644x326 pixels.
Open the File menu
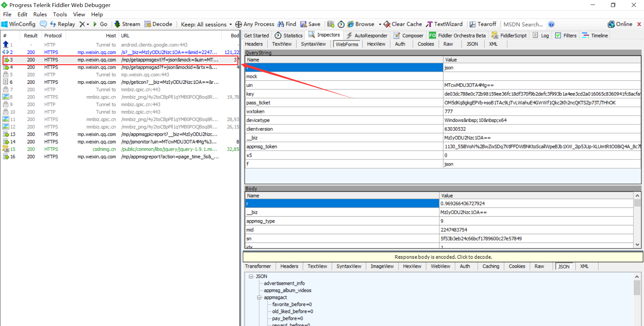(x=7, y=14)
